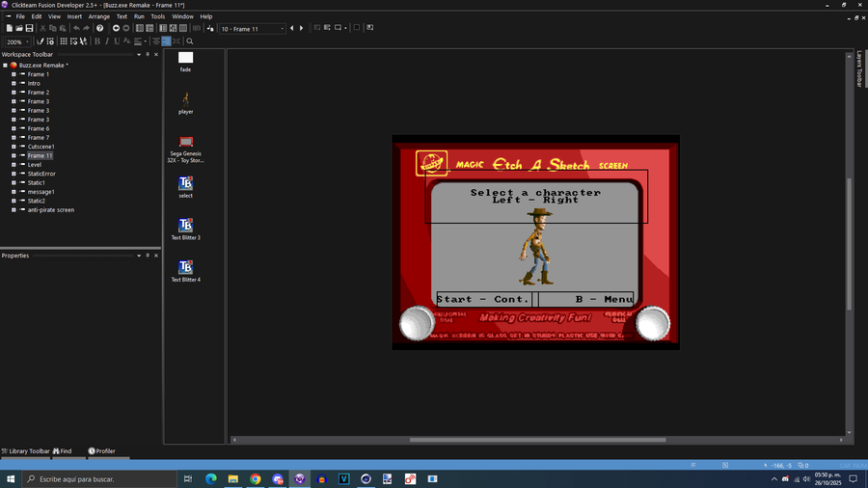The image size is (868, 488).
Task: Expand the Cutscene1 tree node
Action: (x=14, y=147)
